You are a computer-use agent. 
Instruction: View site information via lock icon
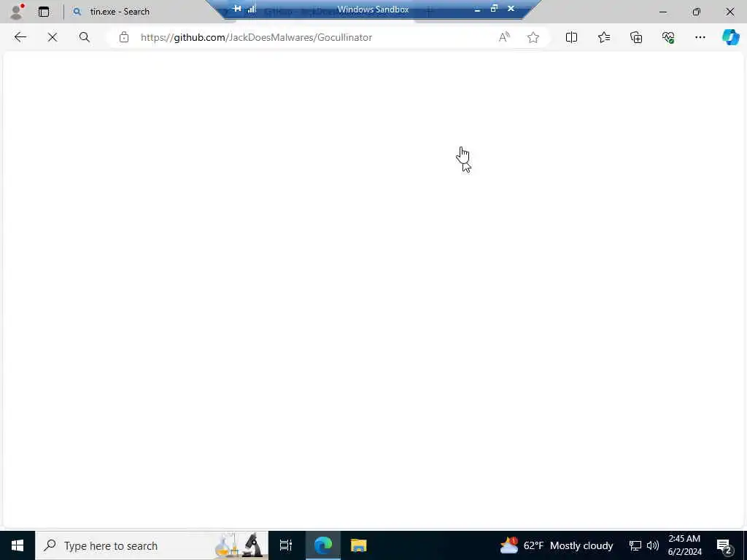click(x=124, y=37)
